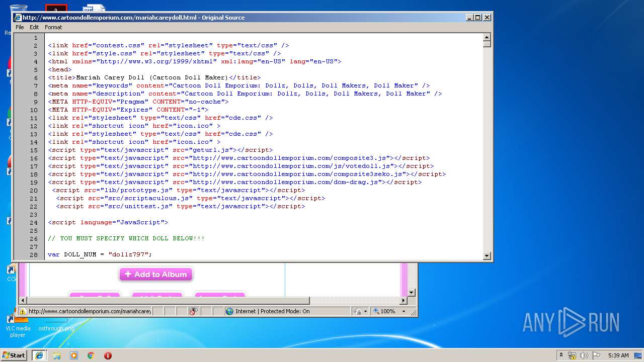Click the YOU MUST SPECIFY comment line

click(126, 238)
